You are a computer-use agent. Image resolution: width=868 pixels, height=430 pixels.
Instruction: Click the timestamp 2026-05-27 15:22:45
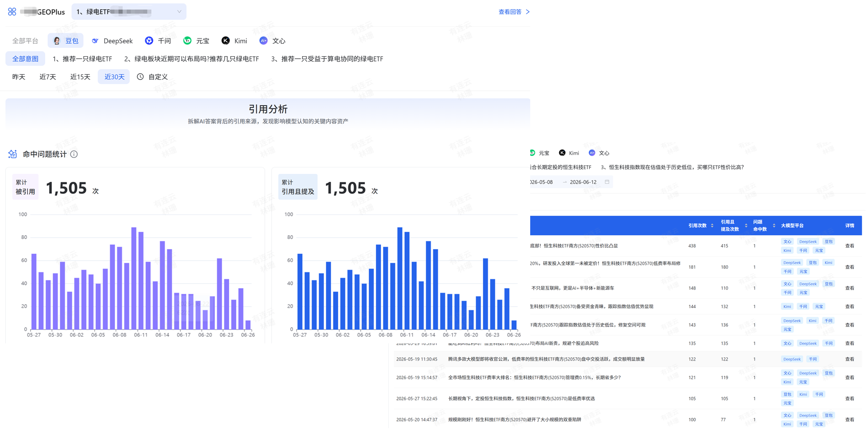(416, 399)
